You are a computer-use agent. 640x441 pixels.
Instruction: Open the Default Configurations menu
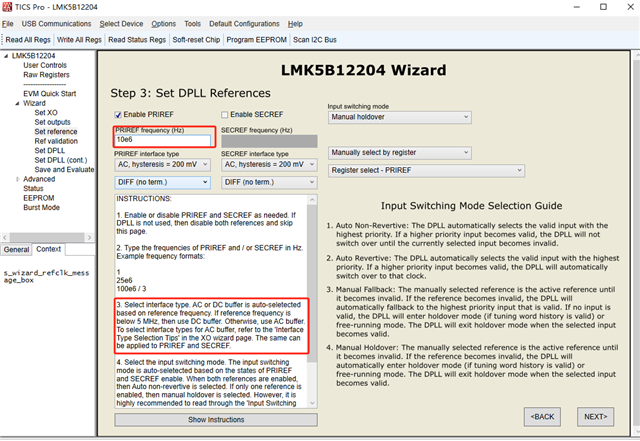coord(244,24)
